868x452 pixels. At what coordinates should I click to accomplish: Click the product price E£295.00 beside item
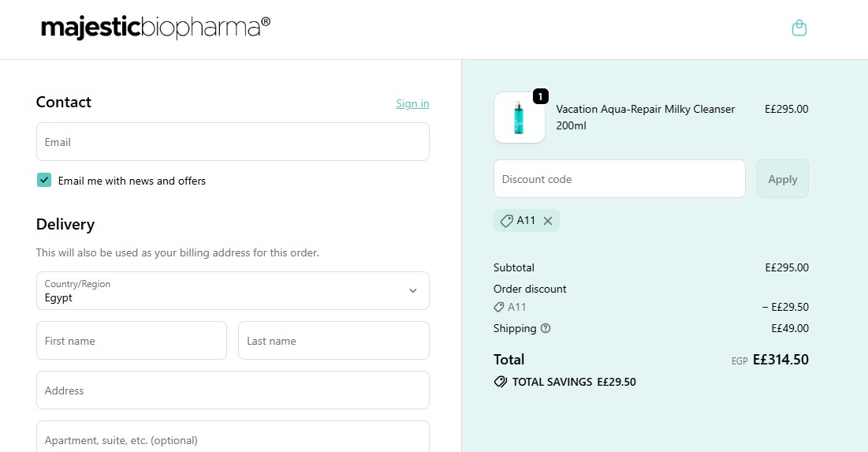(x=786, y=109)
